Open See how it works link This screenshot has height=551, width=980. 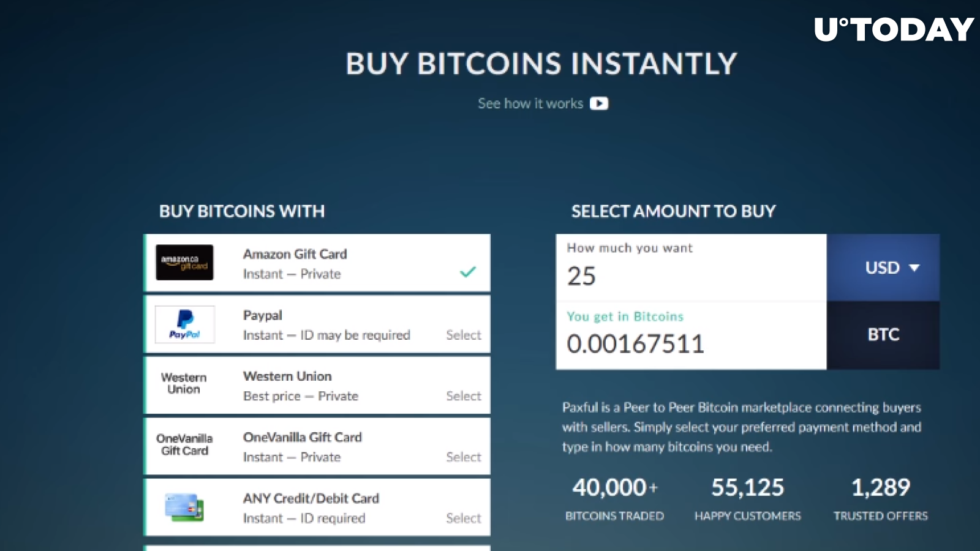(x=530, y=103)
